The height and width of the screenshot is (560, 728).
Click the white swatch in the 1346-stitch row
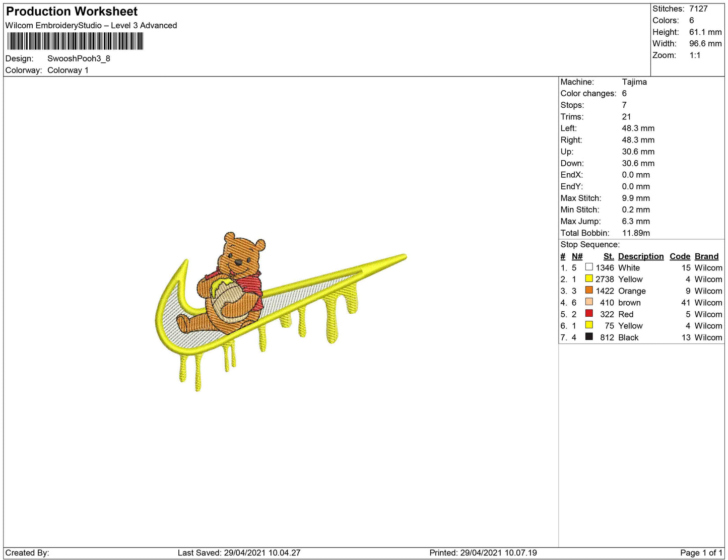[x=589, y=267]
